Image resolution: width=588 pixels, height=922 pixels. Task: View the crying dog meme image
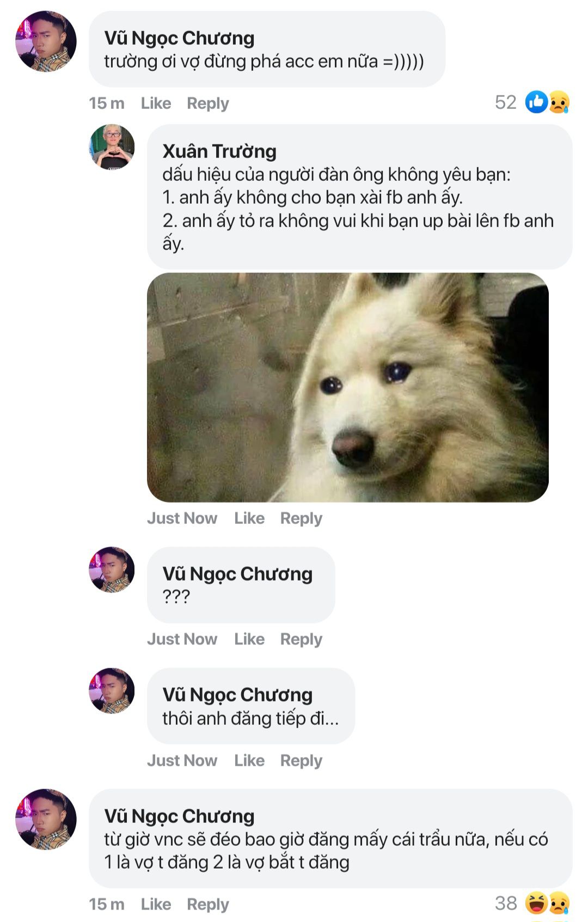coord(347,387)
